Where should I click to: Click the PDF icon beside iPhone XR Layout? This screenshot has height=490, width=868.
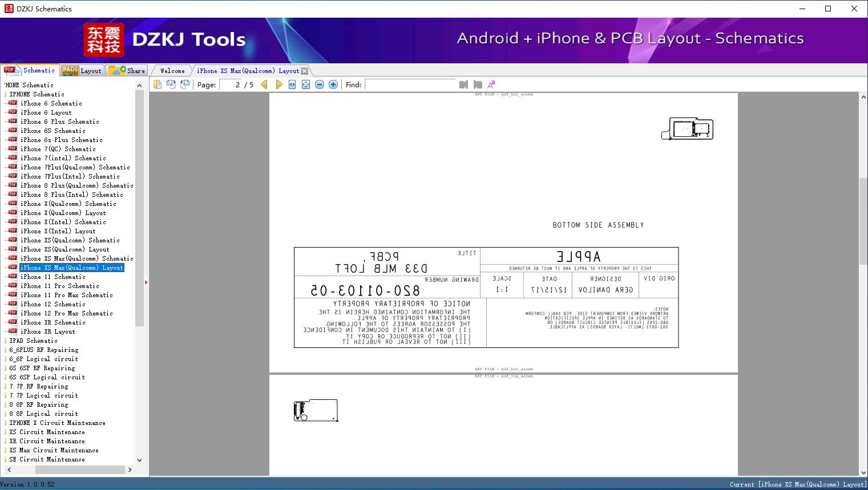(13, 331)
